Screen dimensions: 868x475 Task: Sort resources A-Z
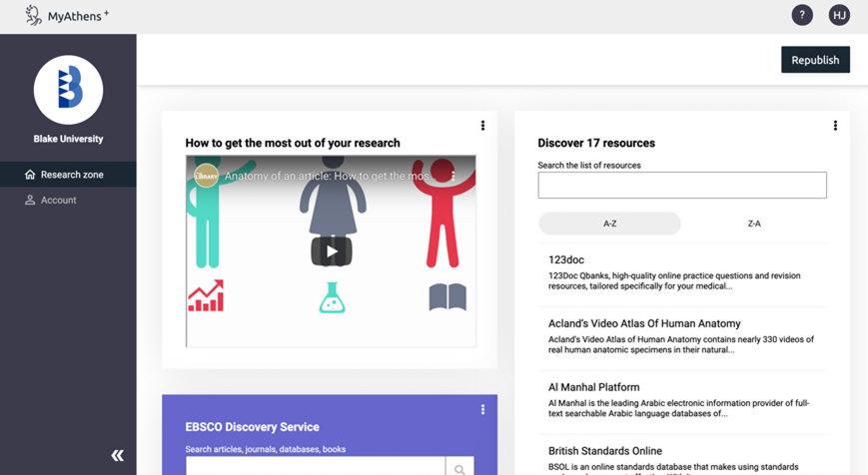tap(610, 224)
